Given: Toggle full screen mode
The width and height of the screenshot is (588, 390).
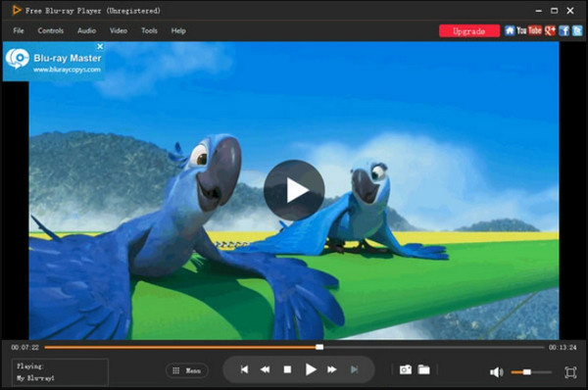Looking at the screenshot, I should tap(570, 372).
